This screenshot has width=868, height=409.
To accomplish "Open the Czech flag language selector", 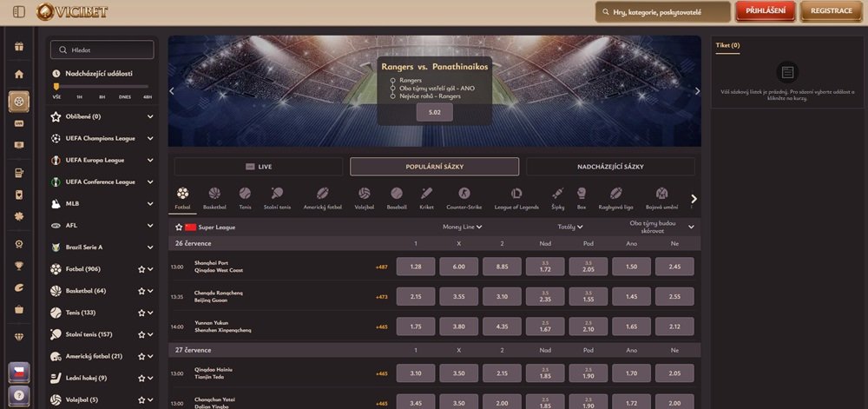I will tap(19, 373).
